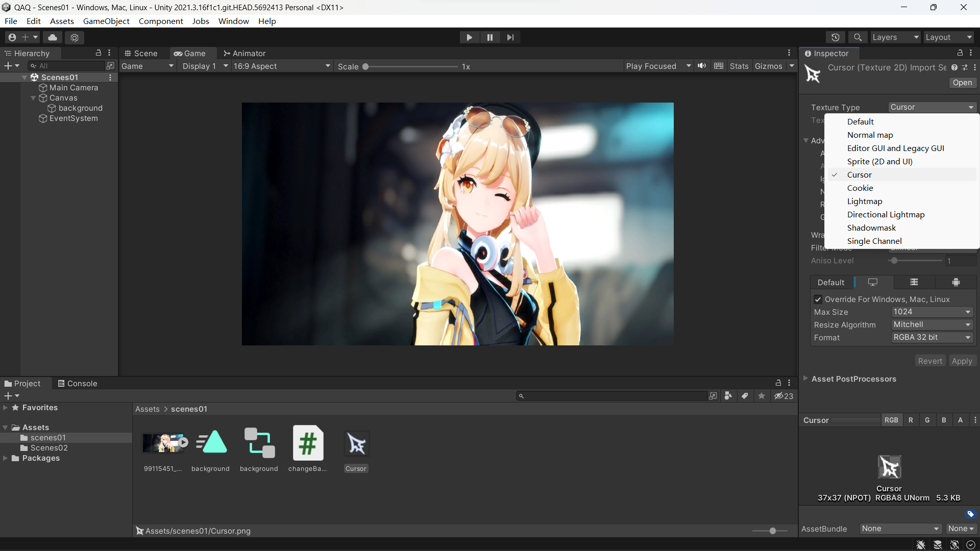Click Search by Type icon
The width and height of the screenshot is (980, 551).
[x=728, y=396]
